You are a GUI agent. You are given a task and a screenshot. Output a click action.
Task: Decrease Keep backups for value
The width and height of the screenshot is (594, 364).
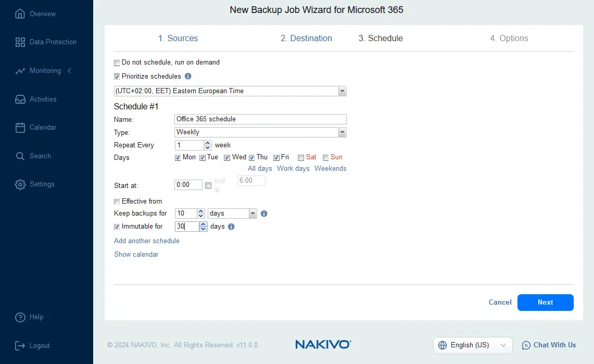point(201,216)
